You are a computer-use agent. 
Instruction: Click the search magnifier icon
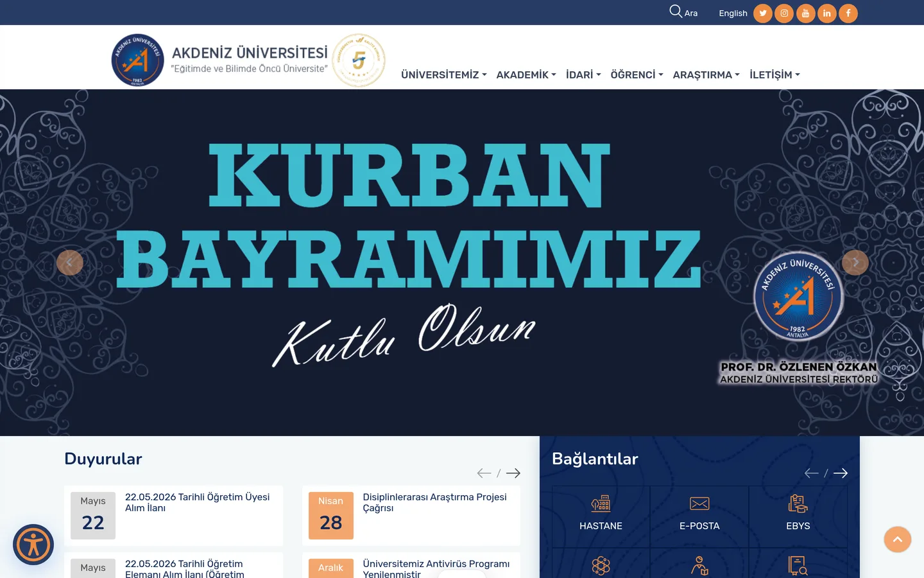point(676,12)
